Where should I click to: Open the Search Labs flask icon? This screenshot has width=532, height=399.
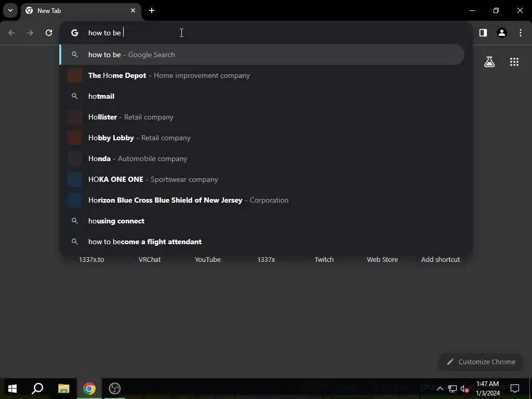tap(489, 62)
